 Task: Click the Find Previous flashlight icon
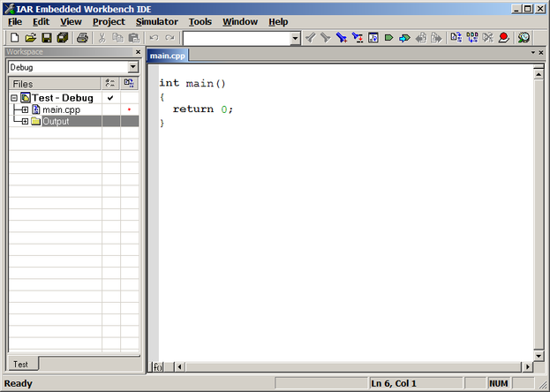point(311,38)
